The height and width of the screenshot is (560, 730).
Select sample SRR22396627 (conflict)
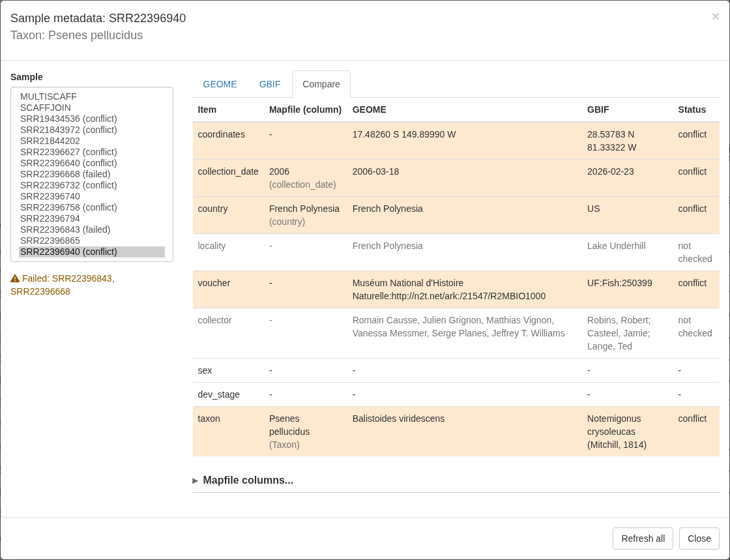tap(92, 152)
